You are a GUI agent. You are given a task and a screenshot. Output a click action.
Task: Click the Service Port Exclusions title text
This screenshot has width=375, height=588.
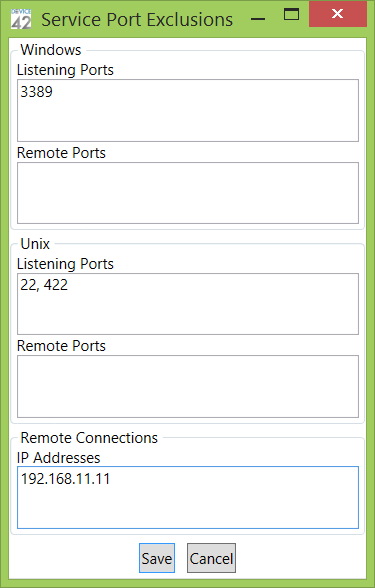pyautogui.click(x=137, y=20)
